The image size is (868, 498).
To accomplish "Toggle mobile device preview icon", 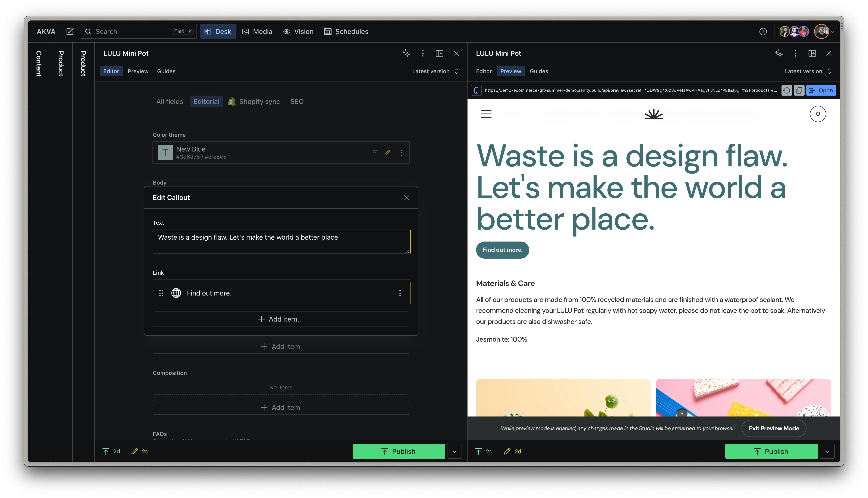I will [476, 90].
